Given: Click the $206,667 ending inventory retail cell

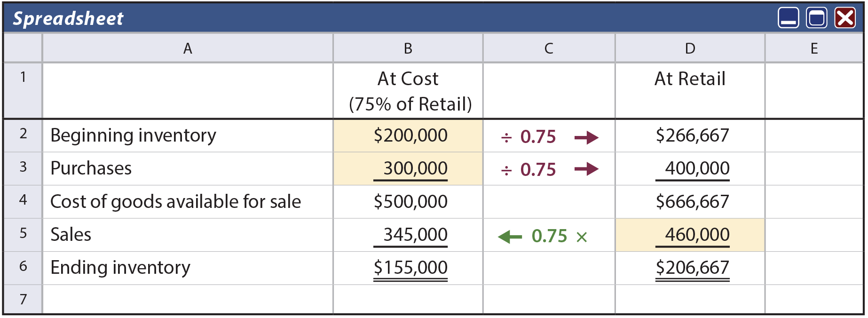Looking at the screenshot, I should click(690, 267).
